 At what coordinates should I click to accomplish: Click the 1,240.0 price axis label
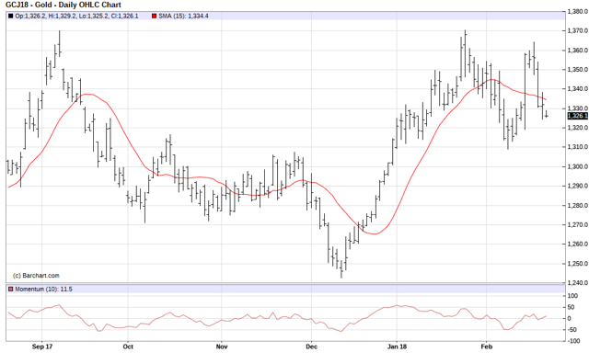pos(578,282)
